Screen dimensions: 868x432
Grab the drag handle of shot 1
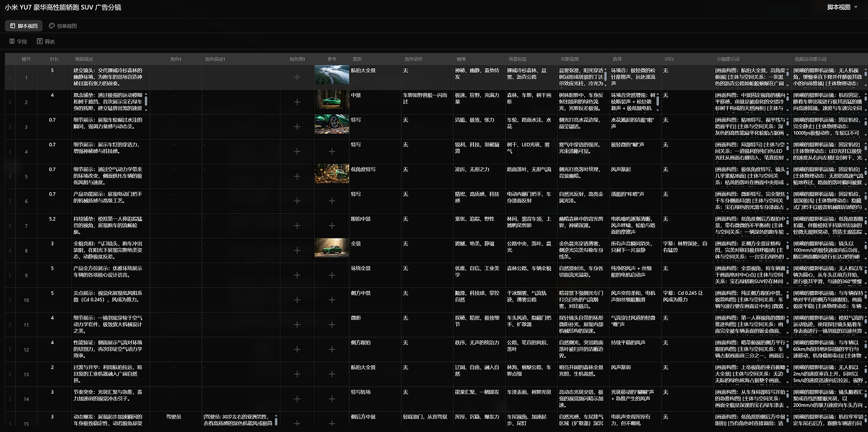(10, 77)
